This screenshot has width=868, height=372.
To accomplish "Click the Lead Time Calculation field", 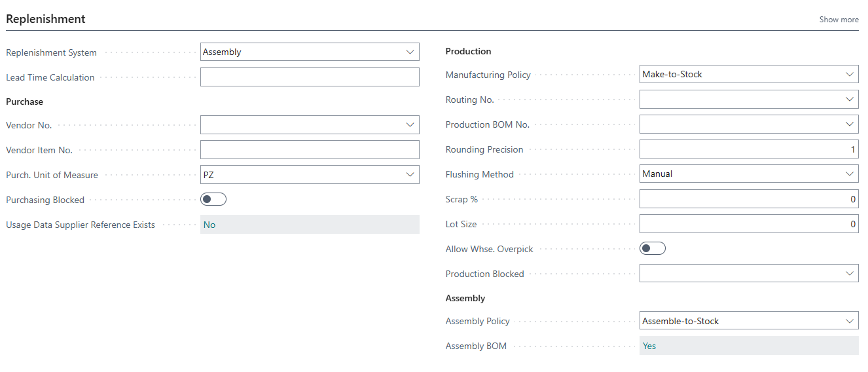I will (x=309, y=77).
